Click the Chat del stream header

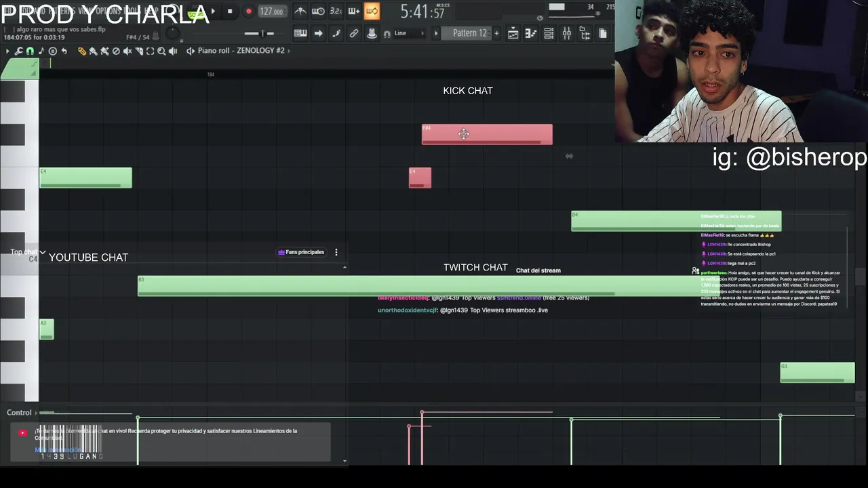[x=538, y=270]
